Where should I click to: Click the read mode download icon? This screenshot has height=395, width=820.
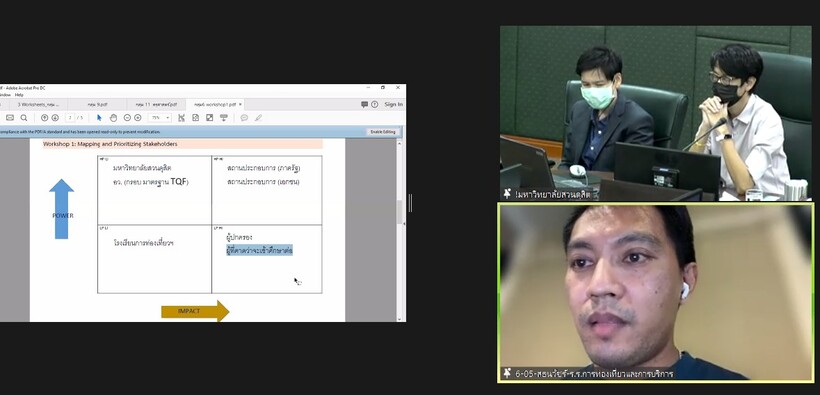coord(223,118)
